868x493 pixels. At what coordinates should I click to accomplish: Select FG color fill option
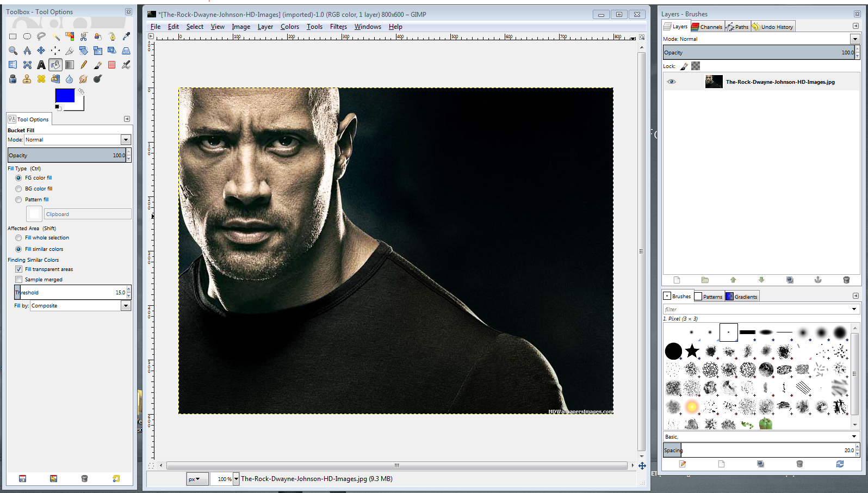[x=34, y=178]
